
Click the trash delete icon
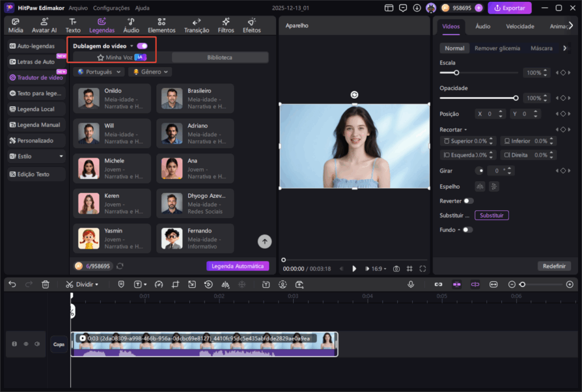coord(45,284)
